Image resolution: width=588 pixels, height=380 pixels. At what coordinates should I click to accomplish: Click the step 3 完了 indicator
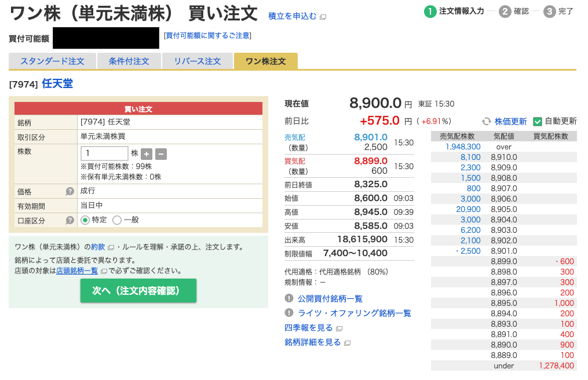tap(558, 11)
